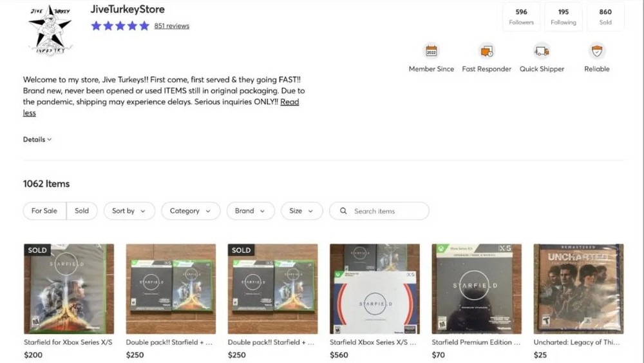Click the magnifier icon in search box
The height and width of the screenshot is (363, 644).
343,211
